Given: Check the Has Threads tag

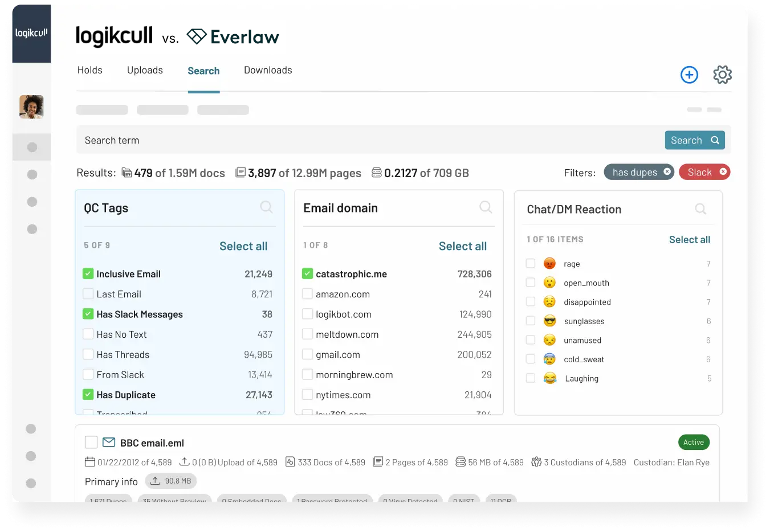Looking at the screenshot, I should click(88, 354).
